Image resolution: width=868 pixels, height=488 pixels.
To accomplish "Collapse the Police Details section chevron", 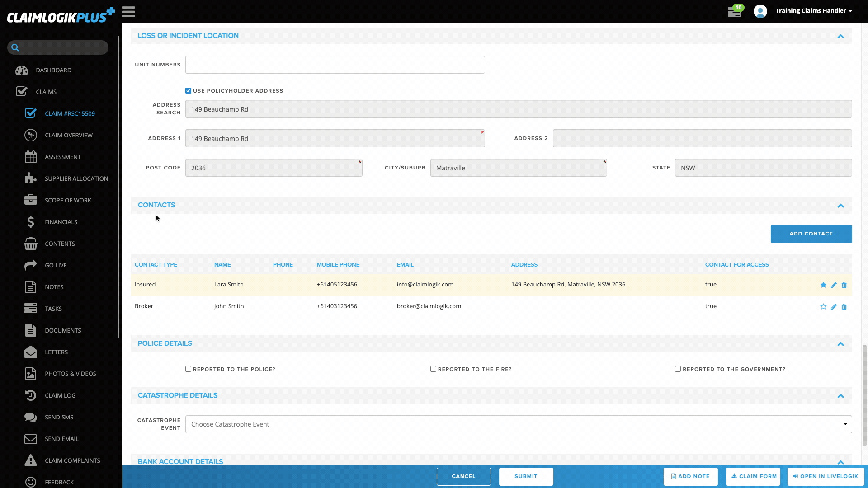I will coord(840,344).
